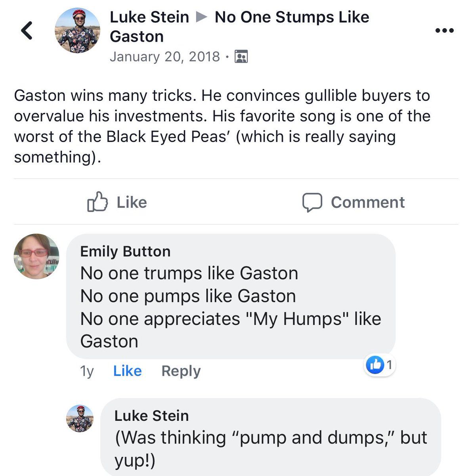
Task: Tap the speech bubble Comment icon
Action: point(312,202)
